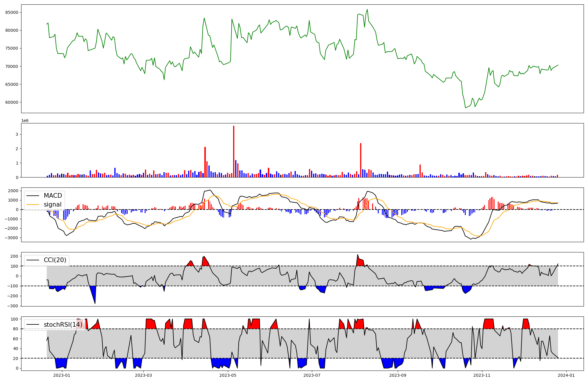Click the 2024-01 date tick label

click(x=566, y=375)
